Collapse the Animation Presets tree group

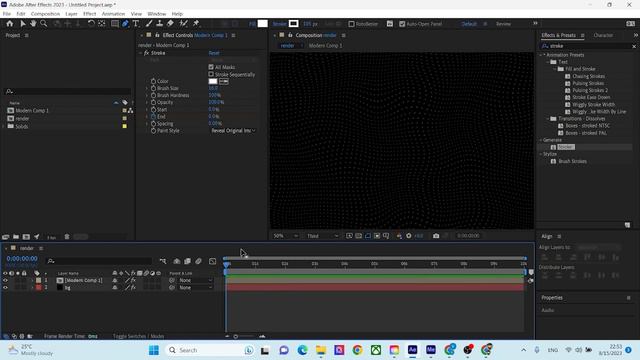click(x=541, y=55)
